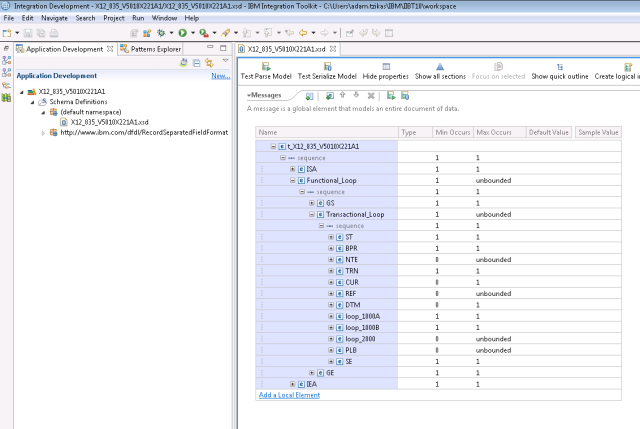Viewport: 640px width, 429px height.
Task: Select the loop_1000A element row
Action: pyautogui.click(x=438, y=316)
